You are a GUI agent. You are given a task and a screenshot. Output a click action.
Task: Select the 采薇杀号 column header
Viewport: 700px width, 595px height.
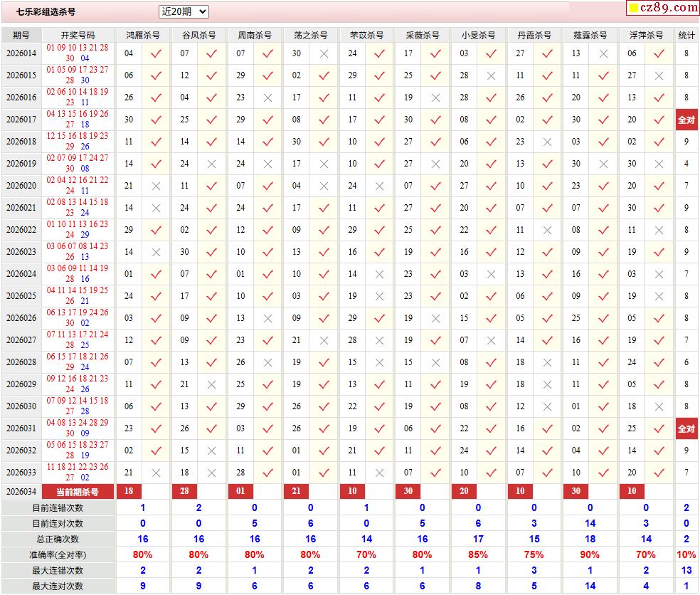coord(423,35)
